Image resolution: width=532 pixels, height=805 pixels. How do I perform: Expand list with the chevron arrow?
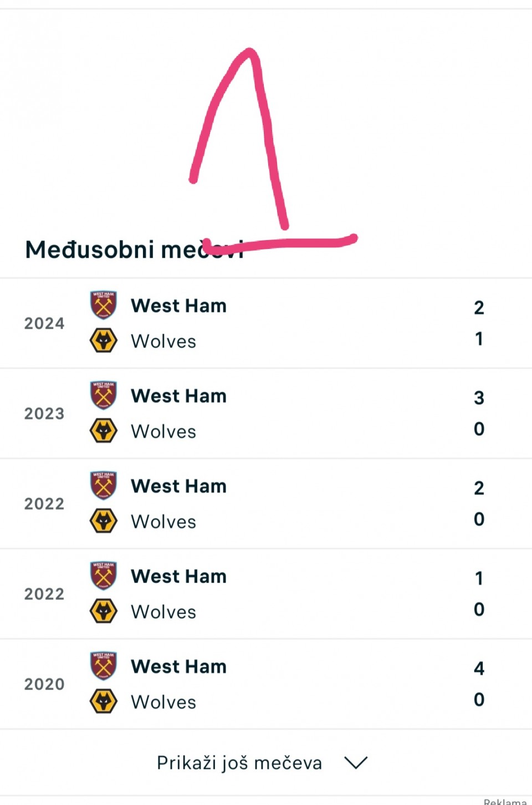pos(356,763)
